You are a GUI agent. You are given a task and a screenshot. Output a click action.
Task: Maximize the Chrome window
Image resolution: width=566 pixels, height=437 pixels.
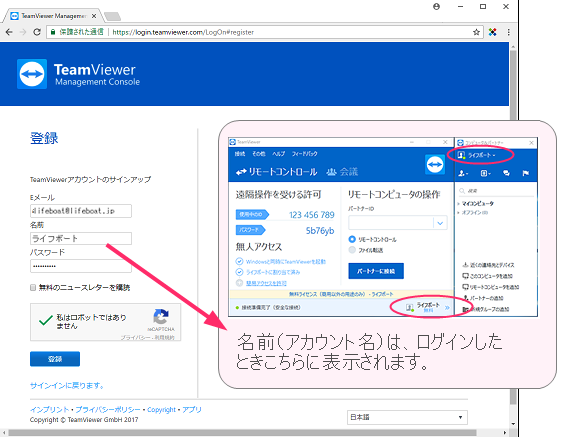pyautogui.click(x=483, y=6)
